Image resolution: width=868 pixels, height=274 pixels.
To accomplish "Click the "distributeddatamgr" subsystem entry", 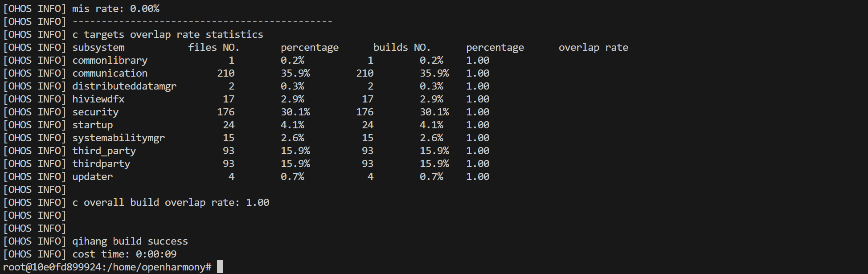I will (124, 86).
